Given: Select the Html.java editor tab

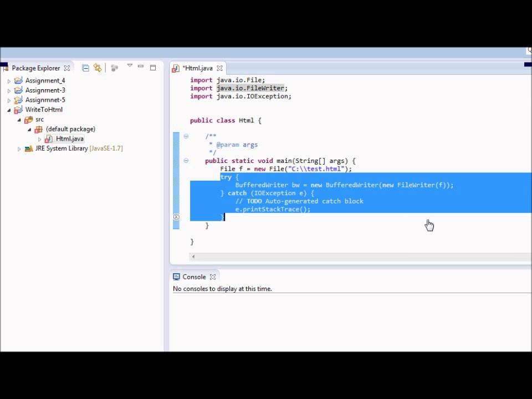Looking at the screenshot, I should pos(198,68).
